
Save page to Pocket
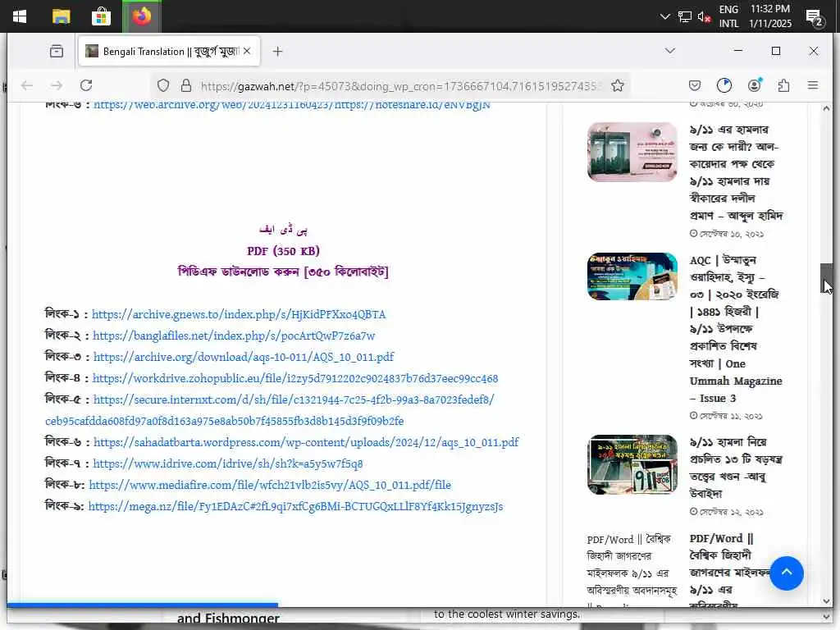tap(695, 85)
